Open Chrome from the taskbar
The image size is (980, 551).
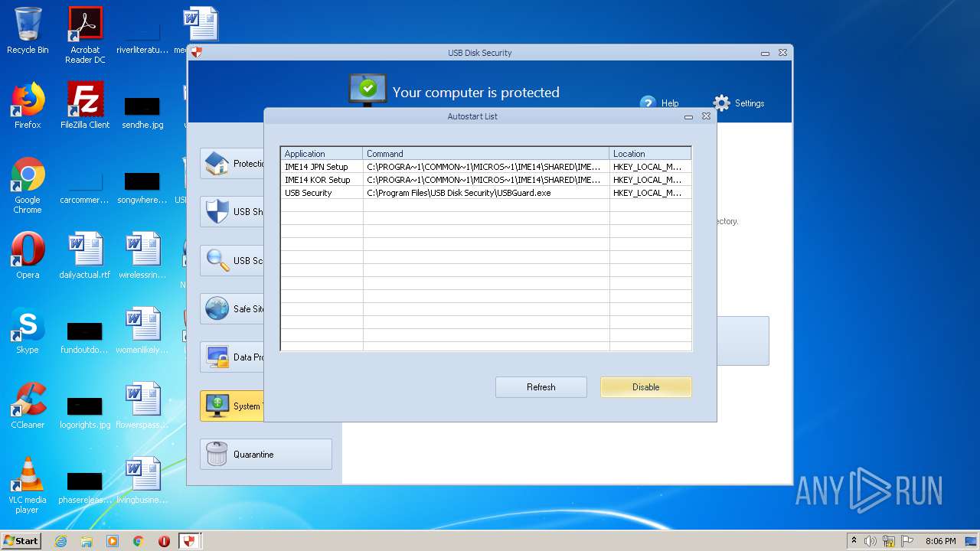tap(139, 541)
